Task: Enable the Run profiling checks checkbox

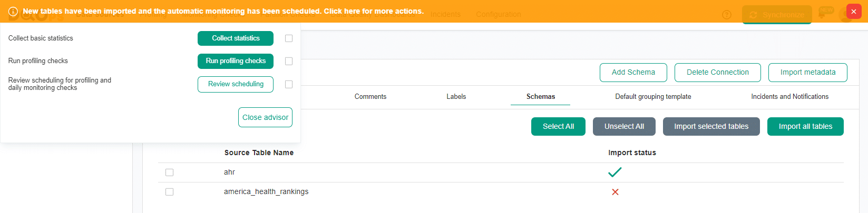Action: pyautogui.click(x=289, y=61)
